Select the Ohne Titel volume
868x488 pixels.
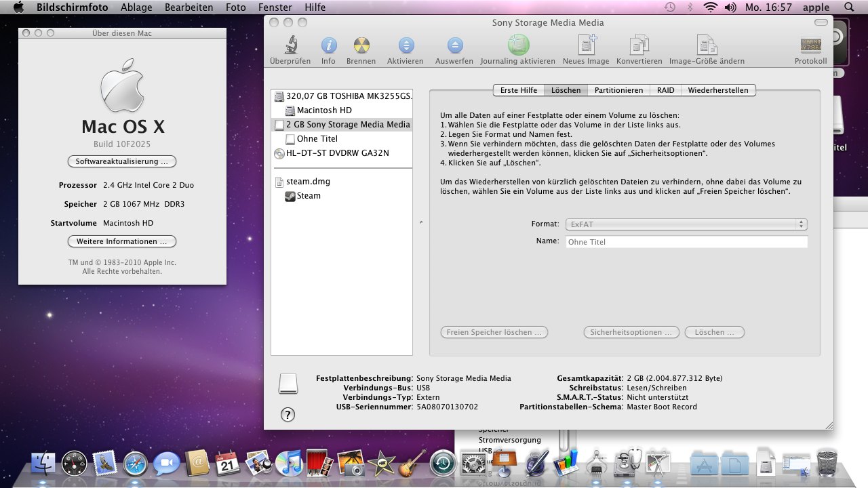click(x=342, y=138)
